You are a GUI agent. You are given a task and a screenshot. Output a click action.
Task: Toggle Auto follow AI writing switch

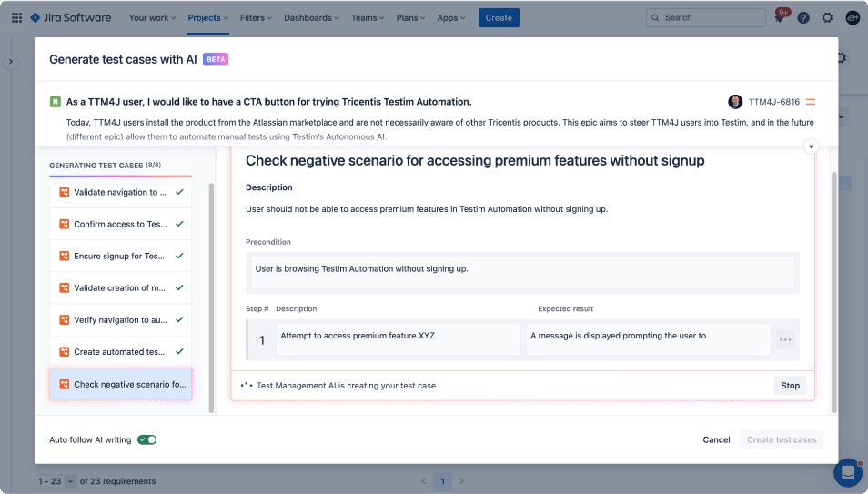147,439
